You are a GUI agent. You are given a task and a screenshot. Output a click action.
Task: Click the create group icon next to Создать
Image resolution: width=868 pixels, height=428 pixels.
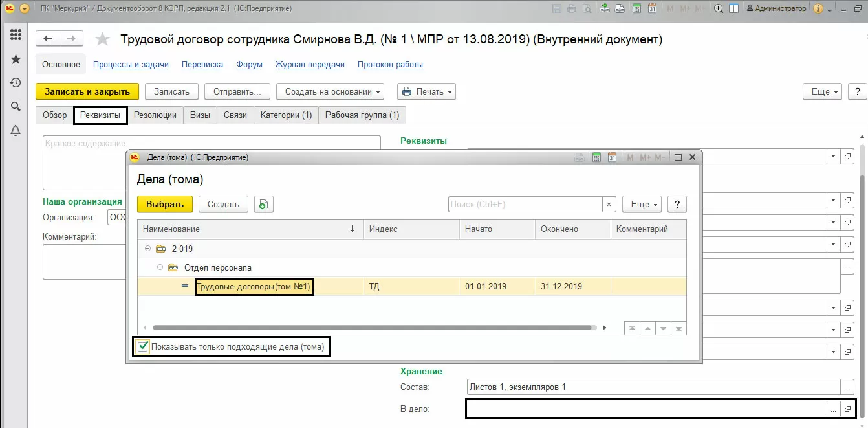click(x=263, y=204)
